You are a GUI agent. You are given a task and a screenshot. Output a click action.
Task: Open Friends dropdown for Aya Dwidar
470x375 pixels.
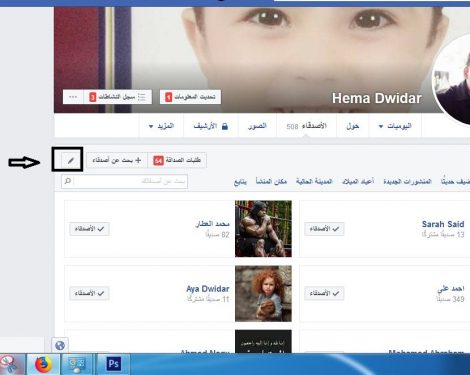(x=89, y=293)
